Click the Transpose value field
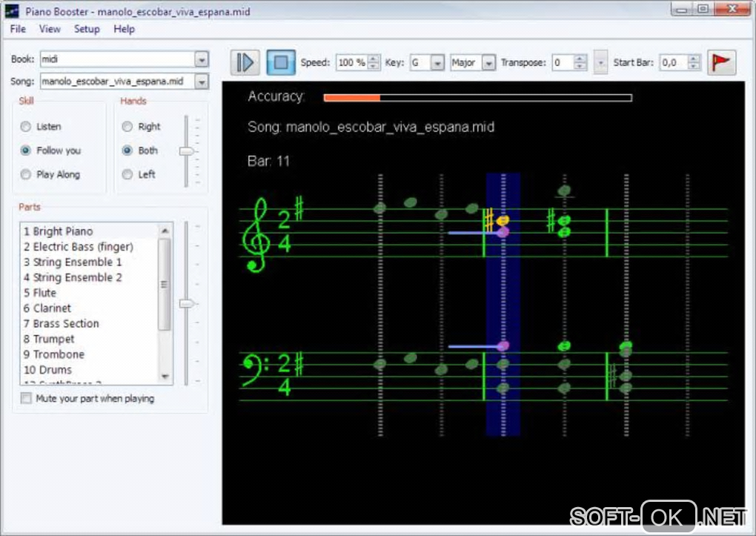Screen dimensions: 756x536 pos(563,62)
